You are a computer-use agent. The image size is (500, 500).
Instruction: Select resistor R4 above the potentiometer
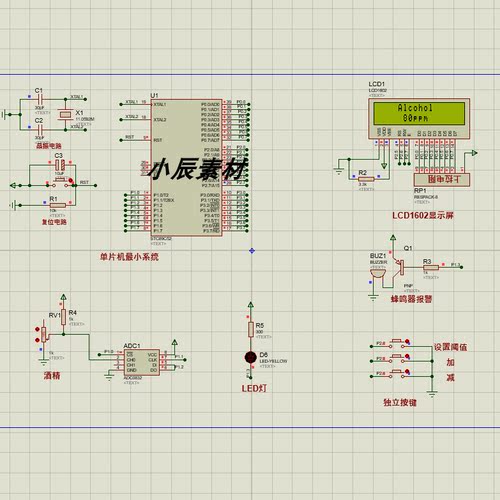(x=63, y=317)
